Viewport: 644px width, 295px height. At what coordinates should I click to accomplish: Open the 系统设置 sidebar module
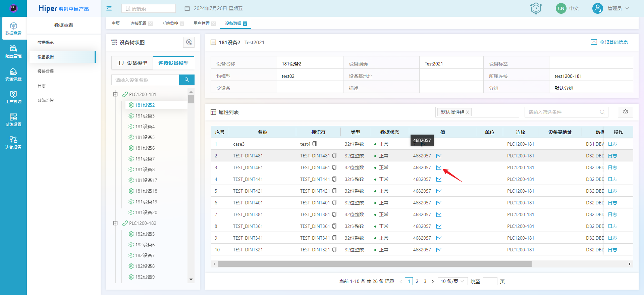13,120
